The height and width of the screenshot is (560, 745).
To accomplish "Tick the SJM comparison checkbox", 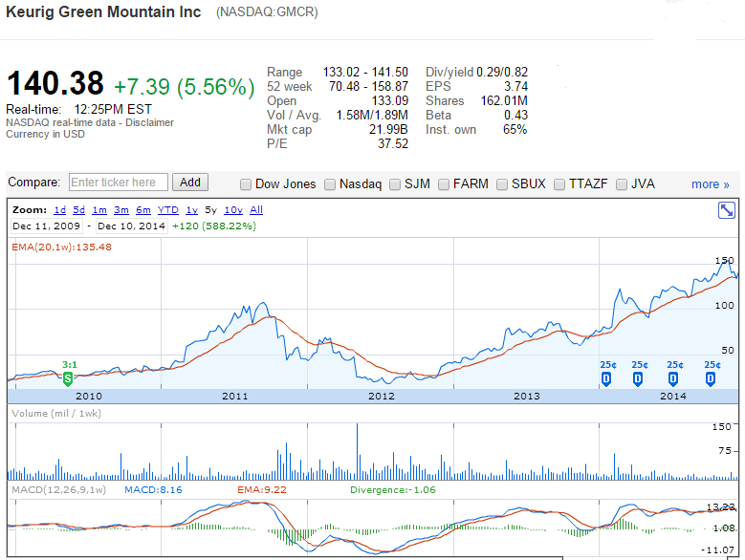I will [395, 184].
